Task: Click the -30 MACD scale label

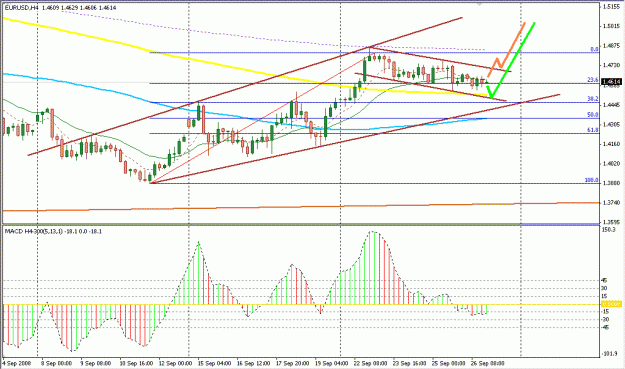Action: (x=604, y=319)
